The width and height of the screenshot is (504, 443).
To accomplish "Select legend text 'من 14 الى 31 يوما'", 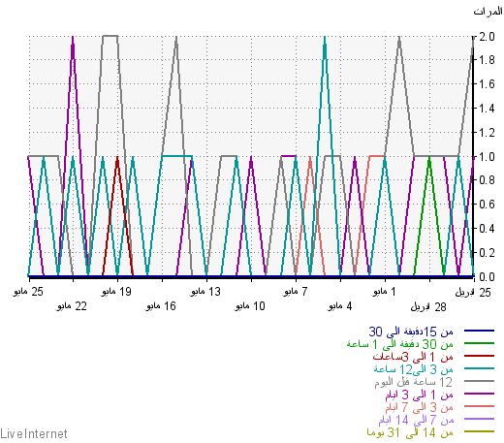I will 410,432.
